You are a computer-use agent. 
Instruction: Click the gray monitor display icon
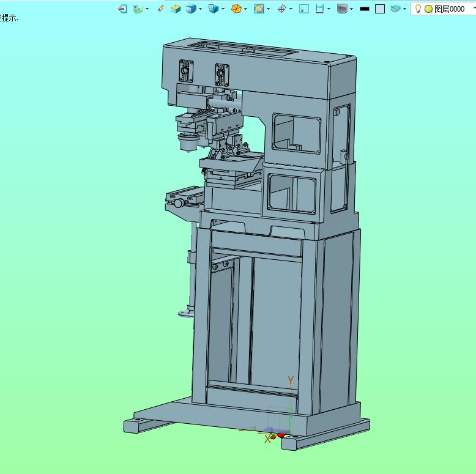tap(342, 9)
